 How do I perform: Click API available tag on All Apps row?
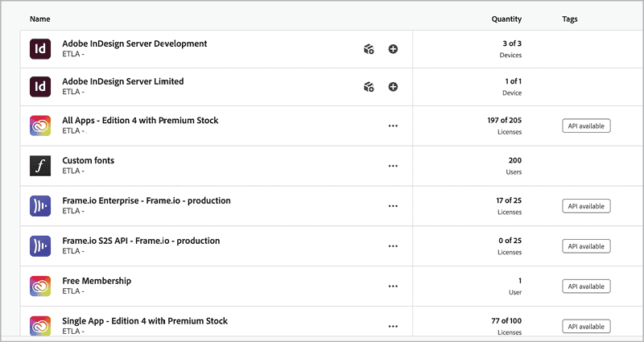pos(586,126)
